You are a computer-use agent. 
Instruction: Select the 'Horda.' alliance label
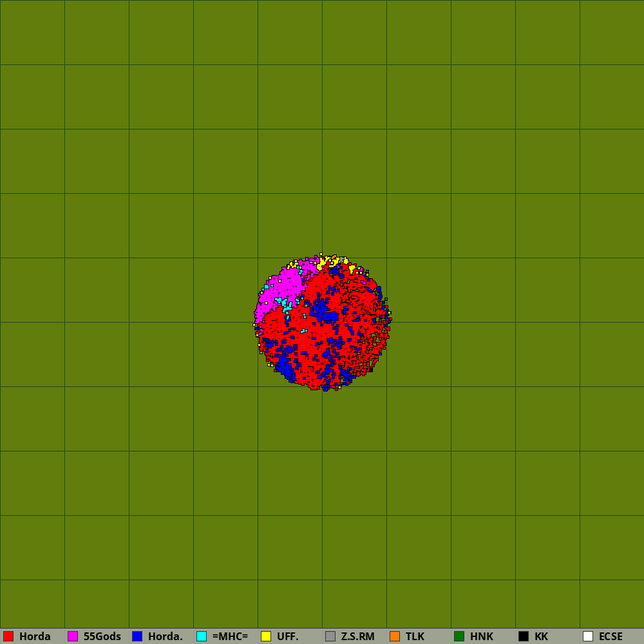point(165,637)
